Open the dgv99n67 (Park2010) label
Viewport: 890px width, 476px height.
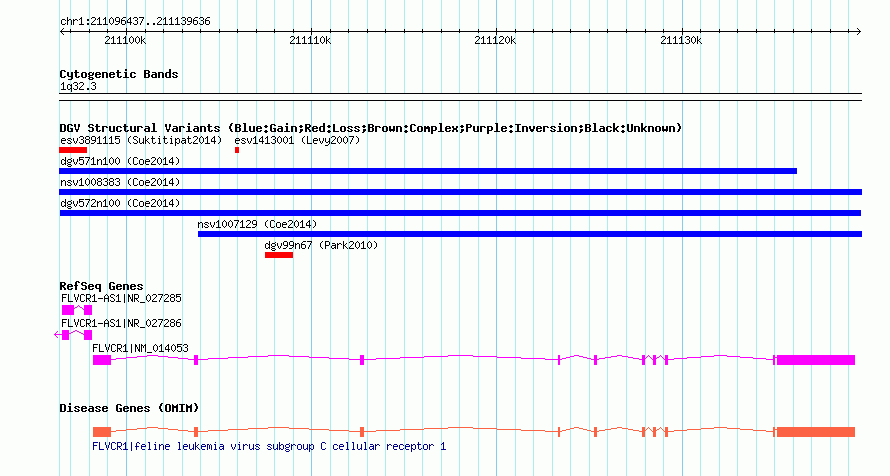[x=321, y=245]
